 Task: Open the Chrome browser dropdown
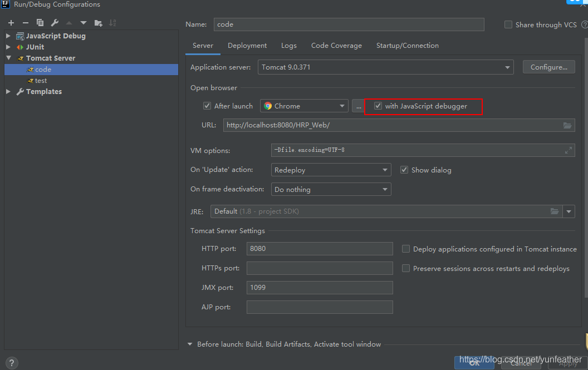[304, 106]
